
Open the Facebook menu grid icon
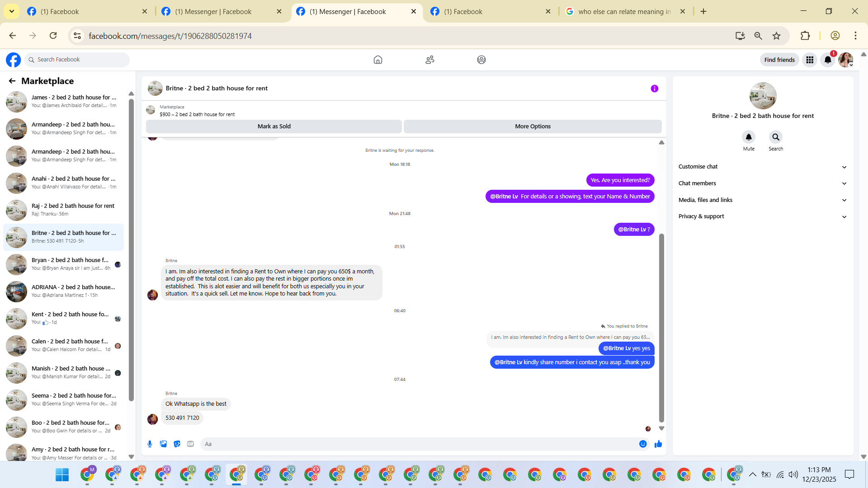pos(809,60)
